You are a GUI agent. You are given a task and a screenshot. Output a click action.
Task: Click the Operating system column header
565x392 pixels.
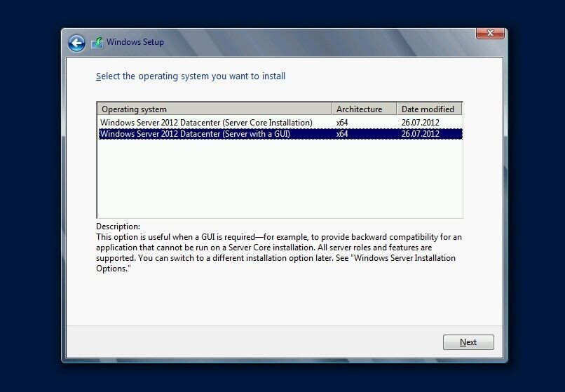pyautogui.click(x=214, y=109)
